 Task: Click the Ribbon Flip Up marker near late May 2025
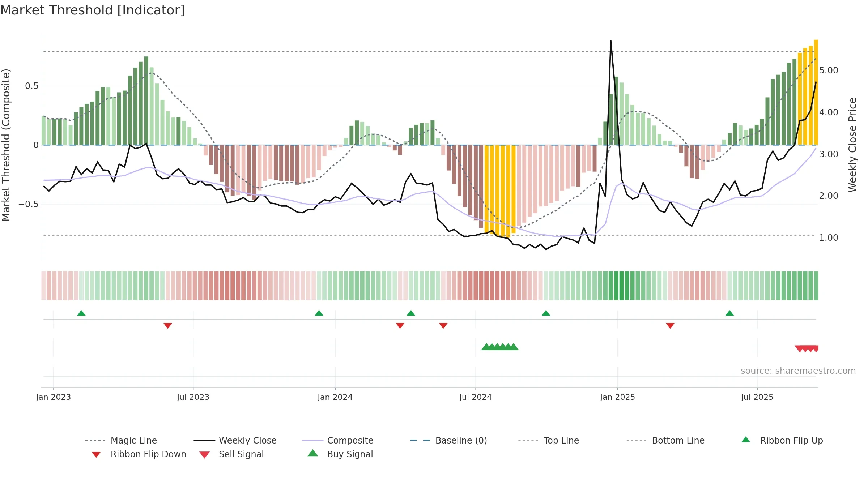(x=729, y=313)
